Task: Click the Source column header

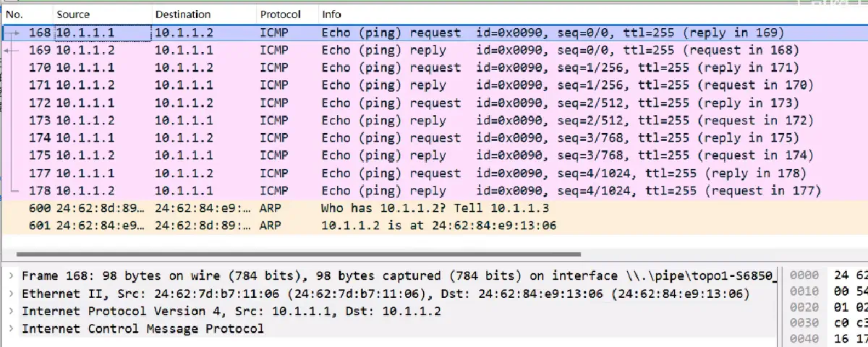Action: (72, 14)
